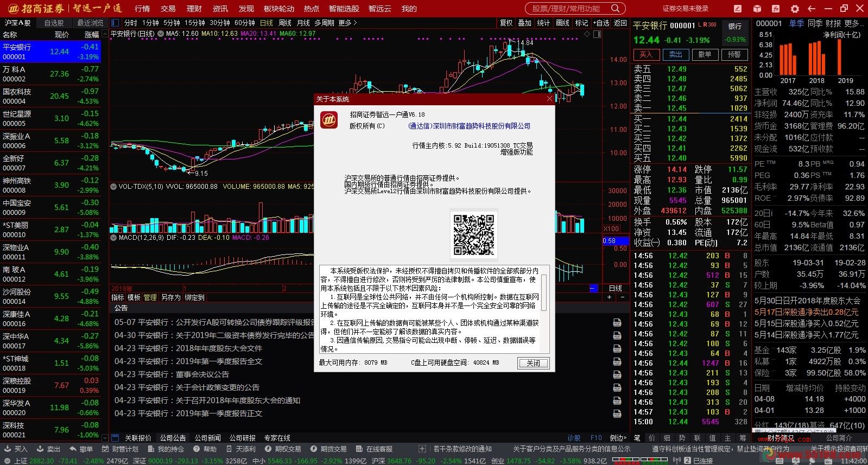Close the 关于本系统 dialog with X
Viewport: 868px width, 465px height.
(x=549, y=99)
